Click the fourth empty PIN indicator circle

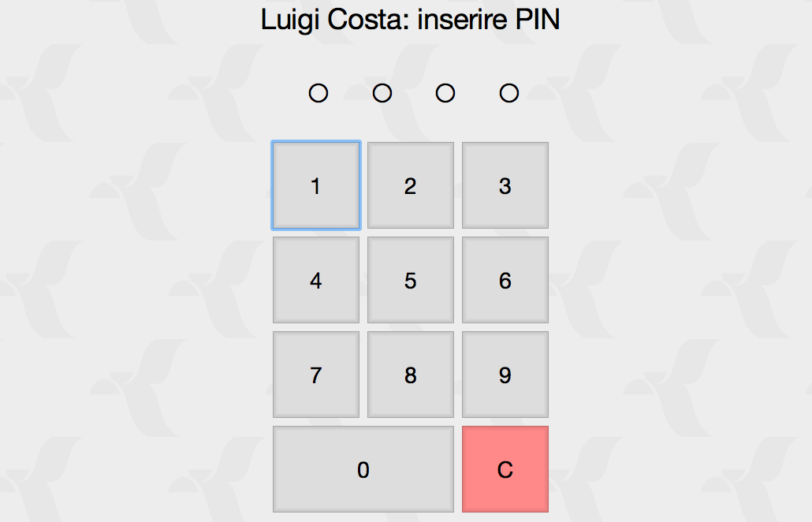509,93
